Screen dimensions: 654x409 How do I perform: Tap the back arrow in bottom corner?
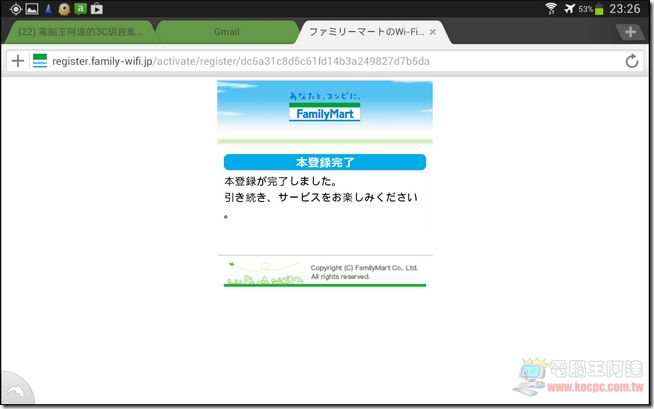(x=16, y=390)
